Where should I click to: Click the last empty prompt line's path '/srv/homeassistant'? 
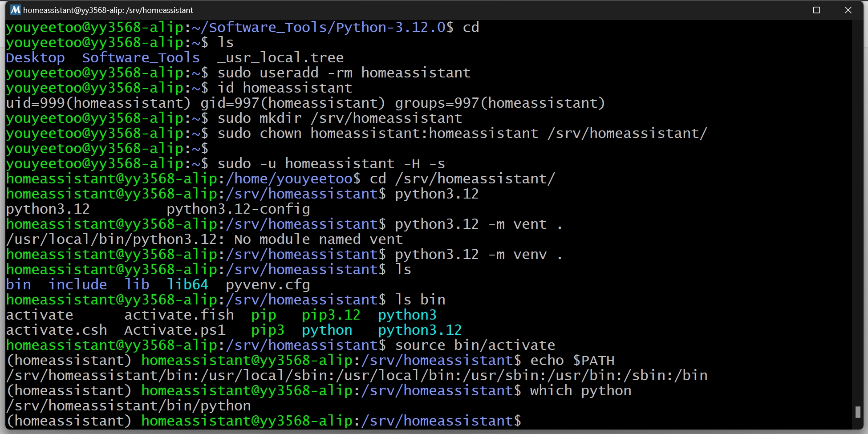point(437,421)
